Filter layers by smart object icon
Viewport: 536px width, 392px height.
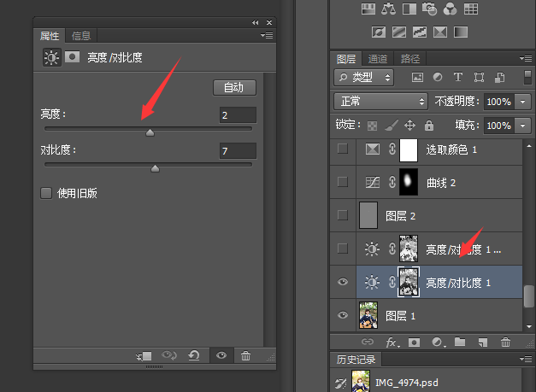pyautogui.click(x=499, y=77)
